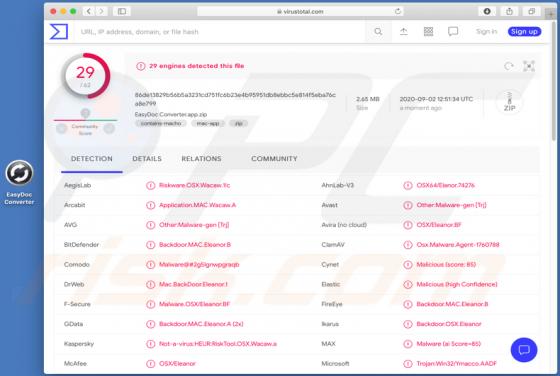Click Backdoor.OSX.Eleanor Ikarus result
This screenshot has height=376, width=560.
click(449, 324)
